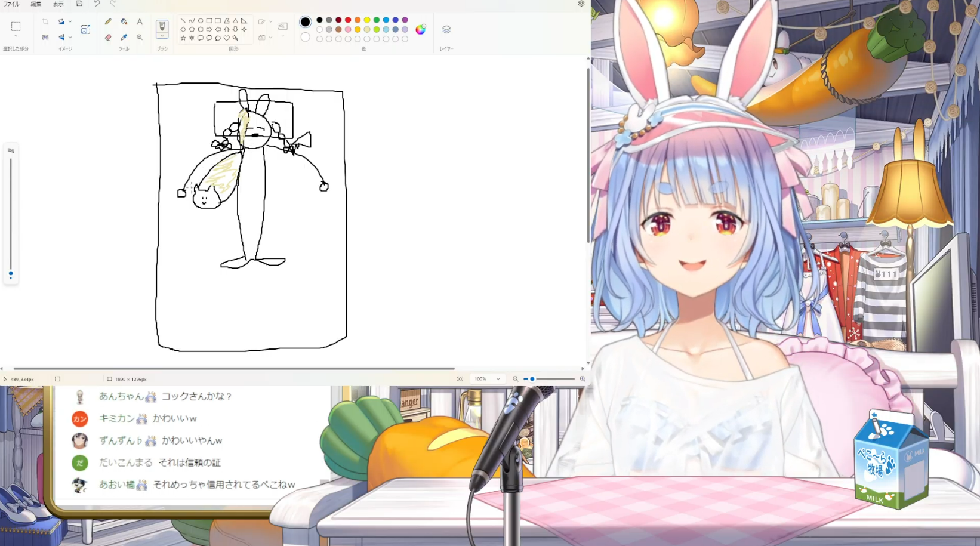This screenshot has height=546, width=980.
Task: Click chat username キミカン
Action: pos(117,418)
